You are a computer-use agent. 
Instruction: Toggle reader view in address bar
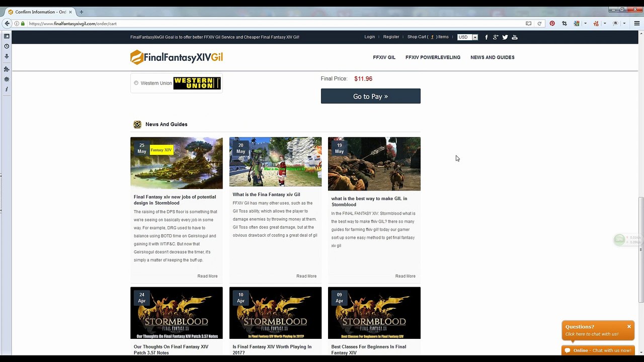[528, 24]
